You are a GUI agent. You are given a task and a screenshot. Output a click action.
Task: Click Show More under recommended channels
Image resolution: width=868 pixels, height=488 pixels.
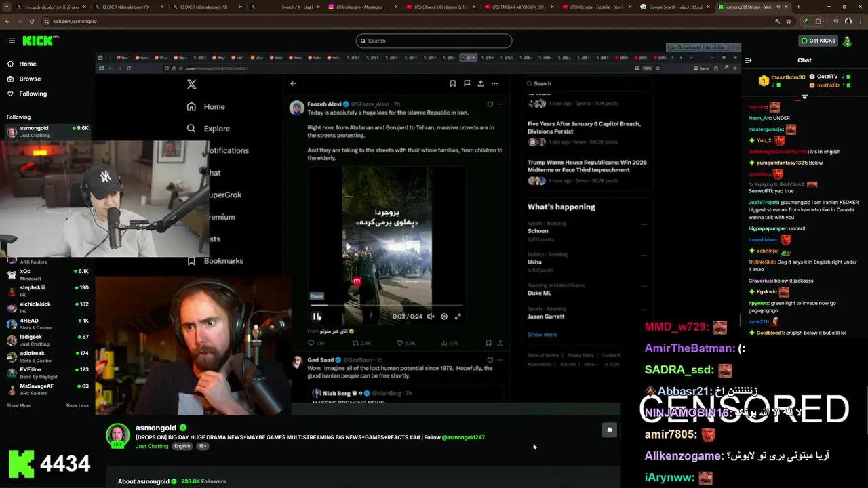point(19,405)
